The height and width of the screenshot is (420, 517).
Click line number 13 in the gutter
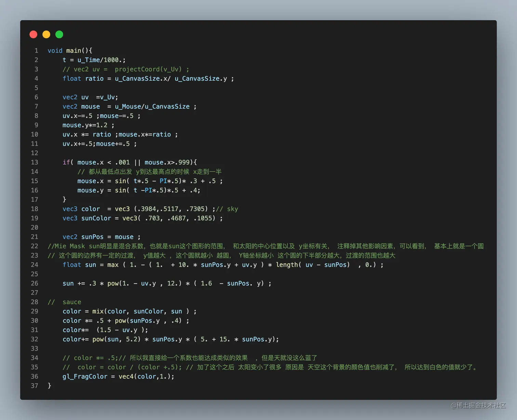pos(35,162)
